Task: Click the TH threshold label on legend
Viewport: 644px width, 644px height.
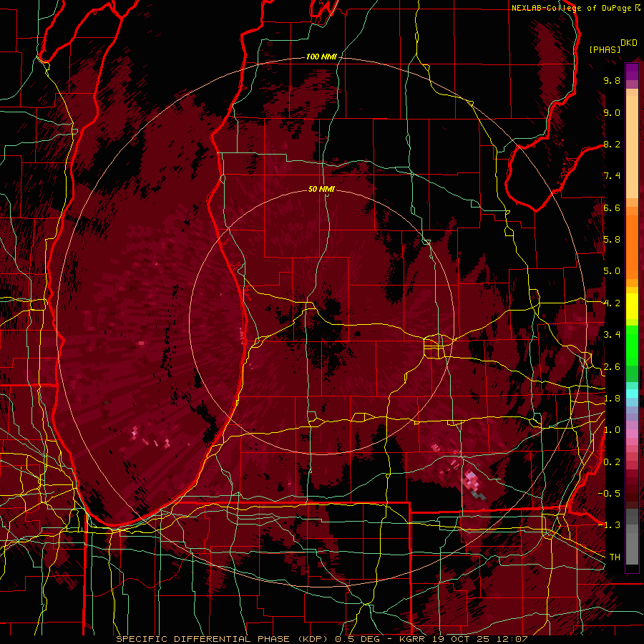Action: coord(615,557)
